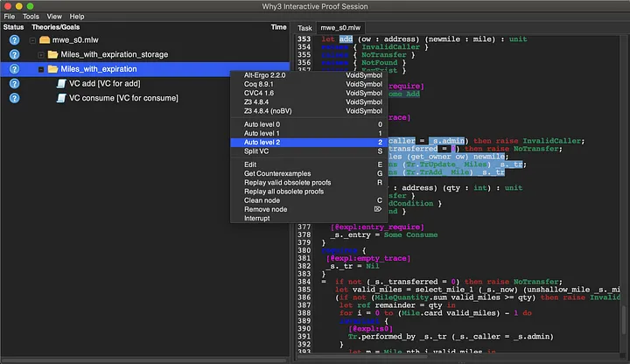Viewport: 630px width, 364px height.
Task: Click the VC add document icon
Action: 61,83
